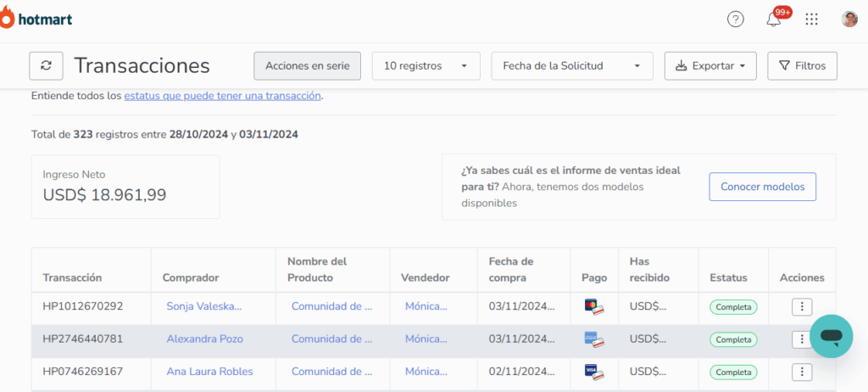Open the Filtros button
The image size is (868, 392).
pos(802,66)
